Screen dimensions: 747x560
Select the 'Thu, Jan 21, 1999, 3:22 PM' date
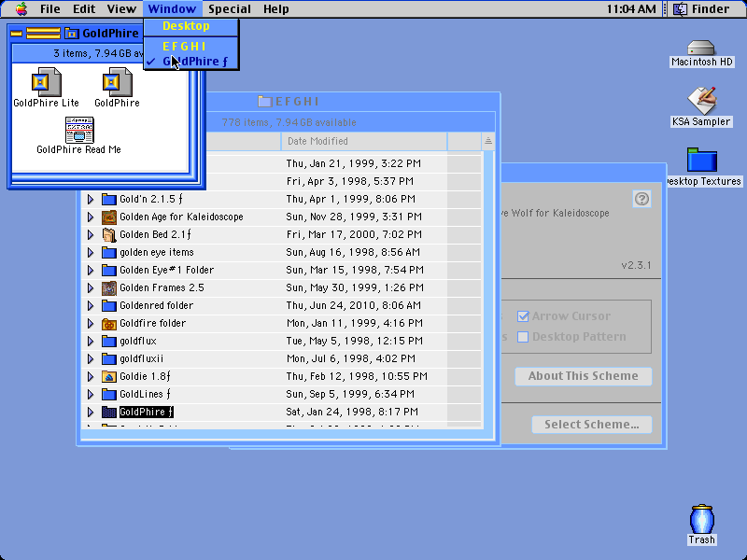354,164
